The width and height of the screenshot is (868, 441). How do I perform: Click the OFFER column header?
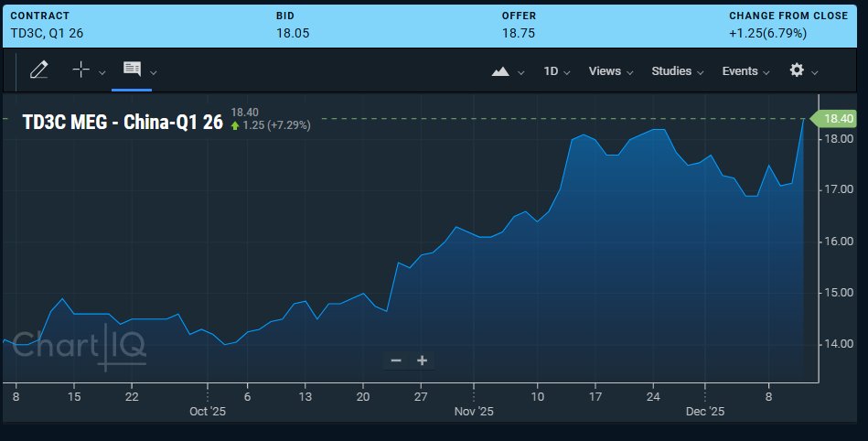click(x=519, y=16)
